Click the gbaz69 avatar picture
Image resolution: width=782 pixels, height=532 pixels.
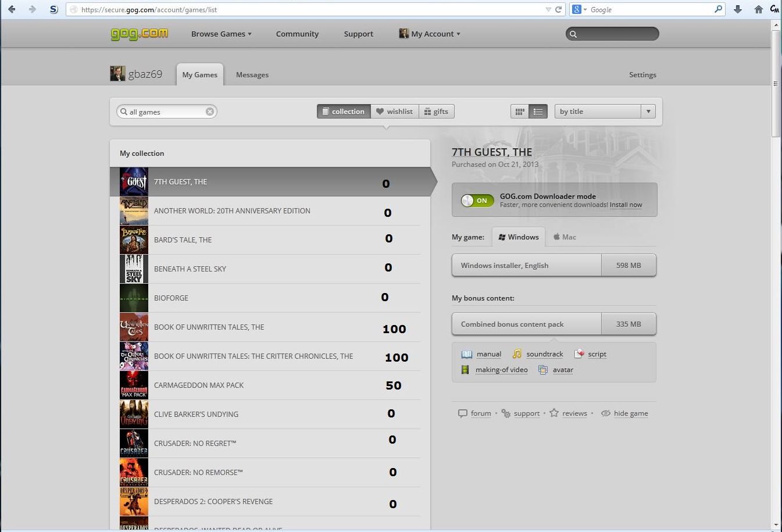[x=117, y=74]
